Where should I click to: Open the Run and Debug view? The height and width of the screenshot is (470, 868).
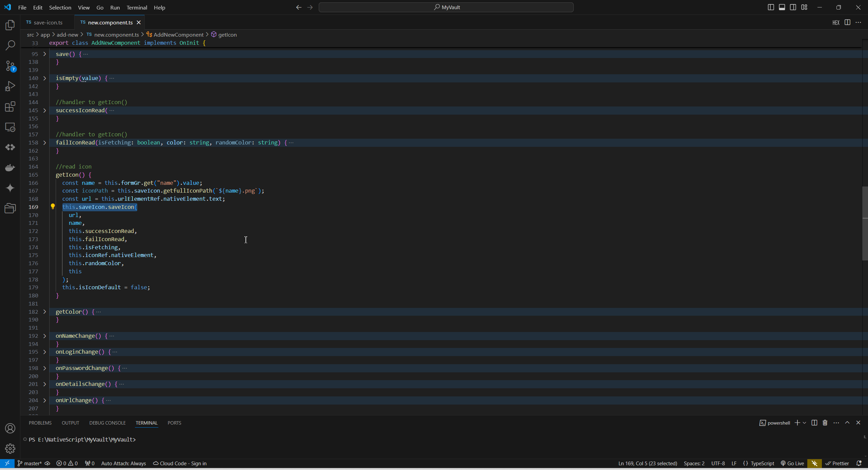click(x=10, y=86)
